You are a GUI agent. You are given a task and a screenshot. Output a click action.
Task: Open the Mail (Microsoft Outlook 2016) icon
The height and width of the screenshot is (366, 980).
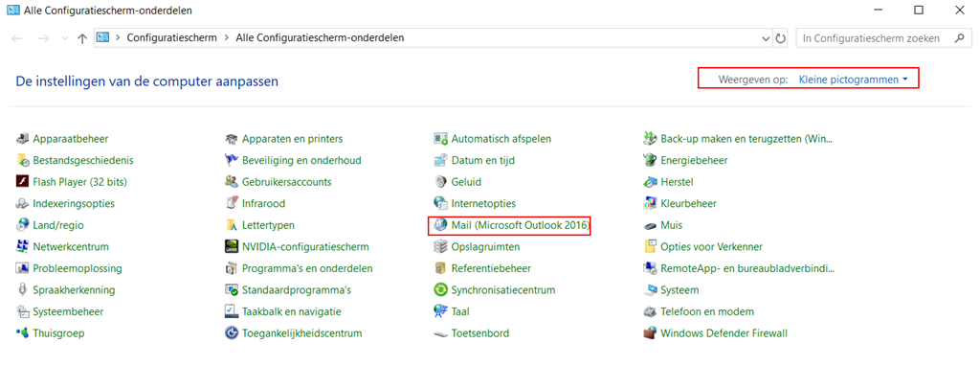[x=440, y=225]
